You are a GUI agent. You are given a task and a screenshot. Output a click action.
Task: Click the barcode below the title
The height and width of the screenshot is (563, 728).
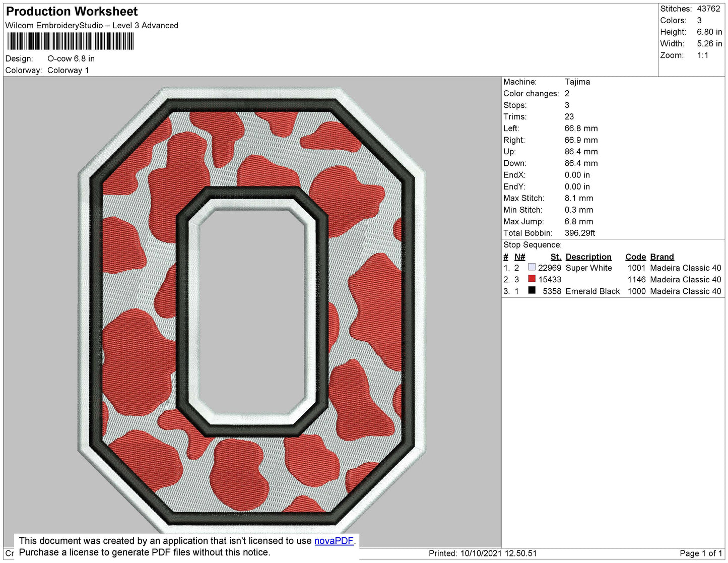tap(71, 41)
